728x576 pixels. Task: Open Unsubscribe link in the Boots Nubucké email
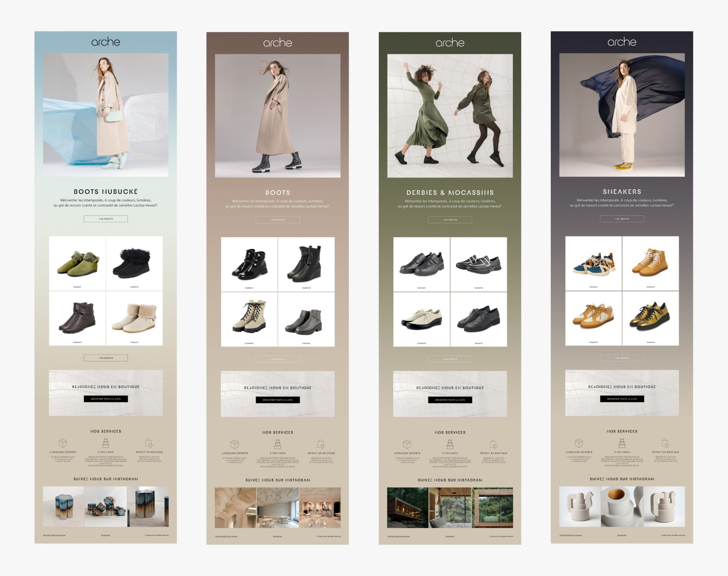click(x=105, y=535)
